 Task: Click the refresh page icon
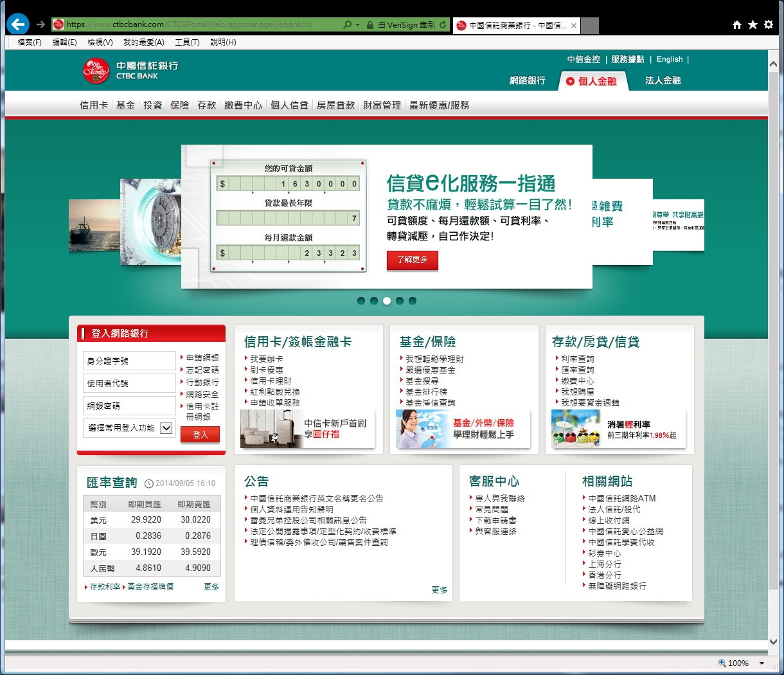coord(443,25)
